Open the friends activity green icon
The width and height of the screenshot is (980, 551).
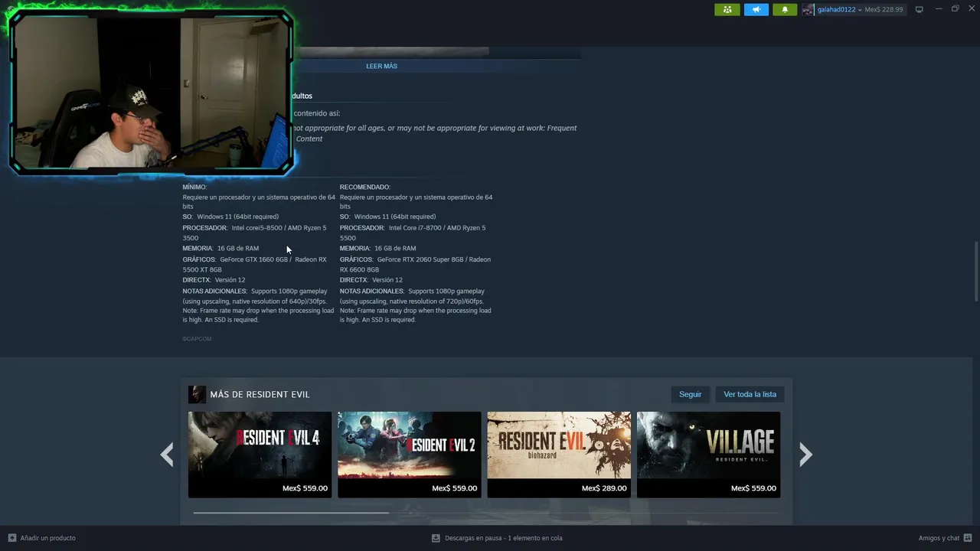tap(727, 9)
